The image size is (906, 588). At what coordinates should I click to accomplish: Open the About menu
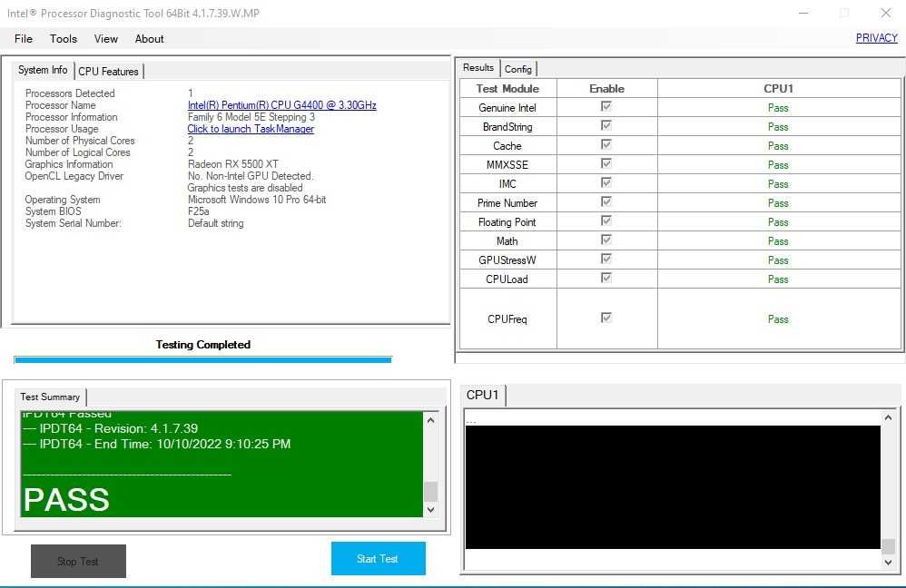149,39
